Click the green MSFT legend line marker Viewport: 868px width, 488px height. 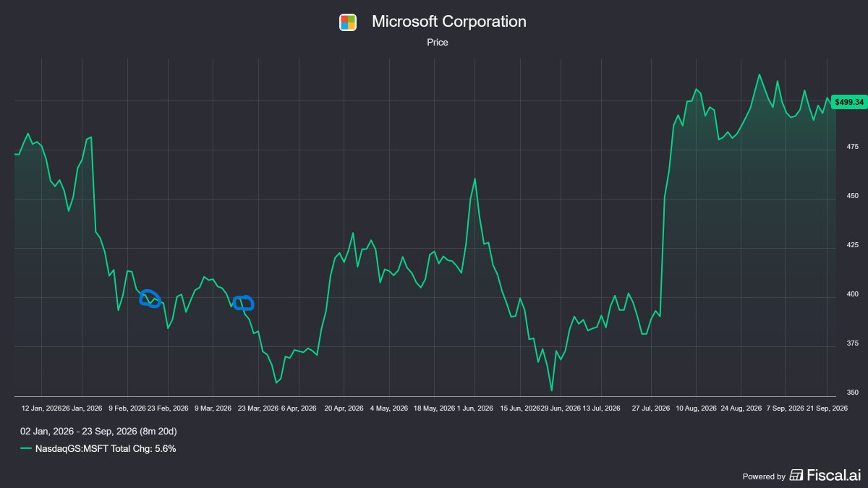26,449
